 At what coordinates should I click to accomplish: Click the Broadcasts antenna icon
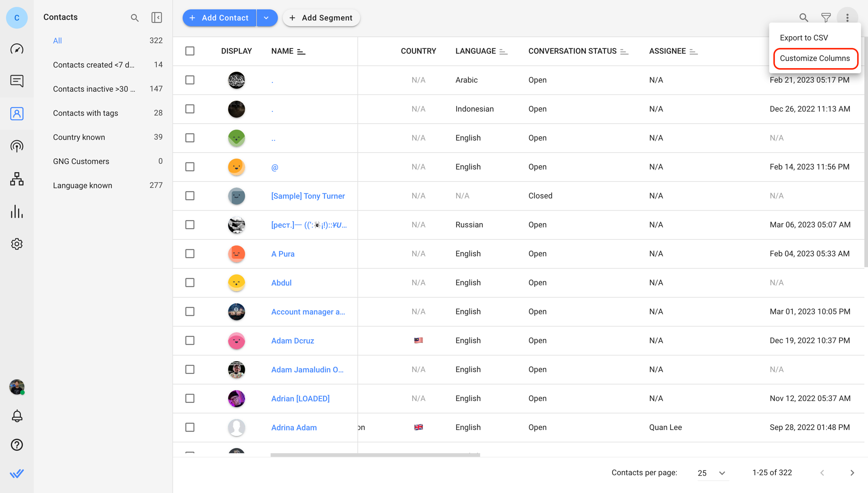[17, 146]
